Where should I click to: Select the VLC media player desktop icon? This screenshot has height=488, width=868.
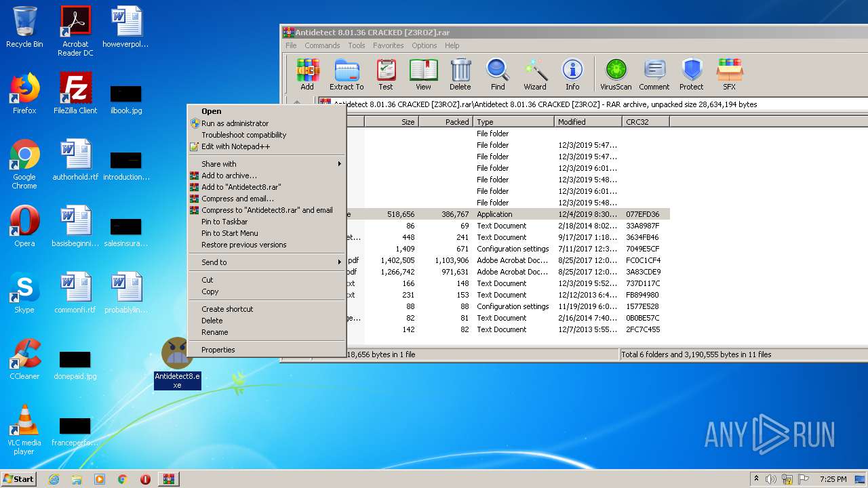coord(24,430)
